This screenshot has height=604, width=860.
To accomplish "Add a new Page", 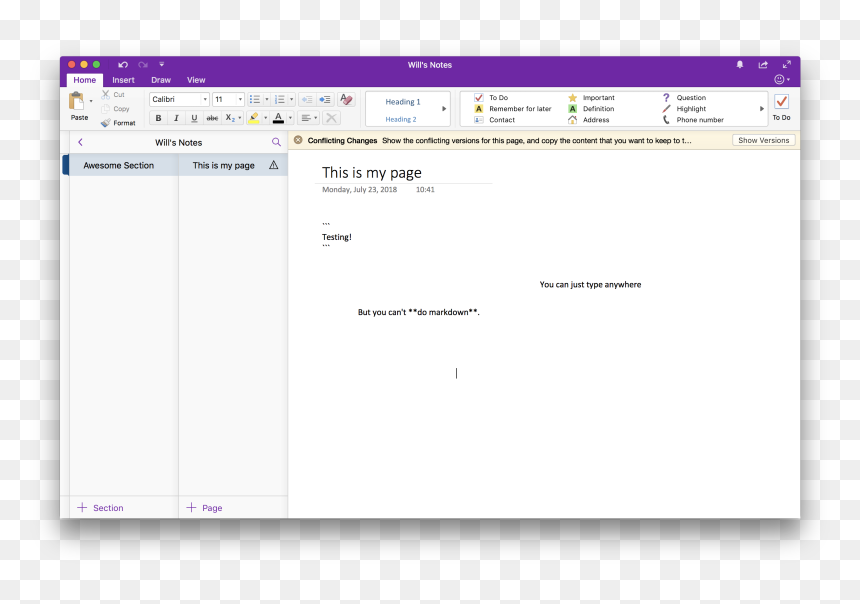I will pos(204,508).
